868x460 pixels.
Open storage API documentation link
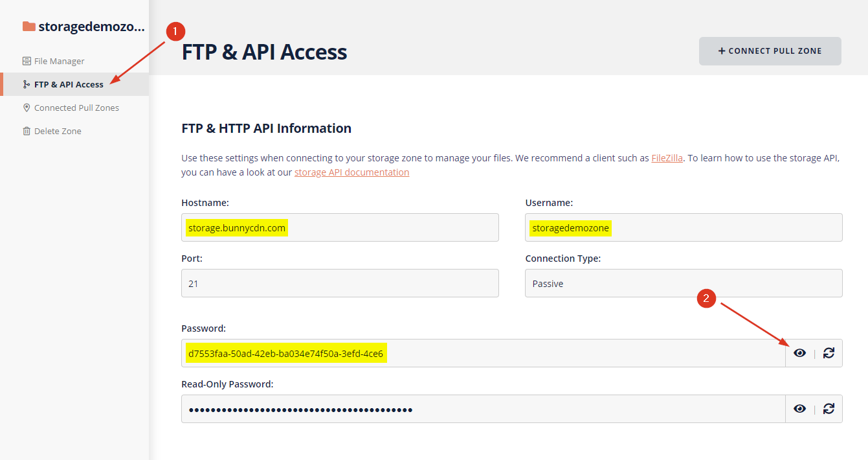click(x=351, y=172)
